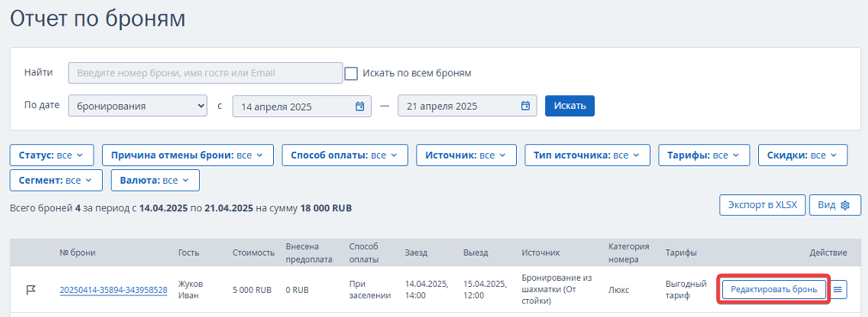Click the 21 апреля 2025 date field
The height and width of the screenshot is (317, 868).
pyautogui.click(x=467, y=107)
